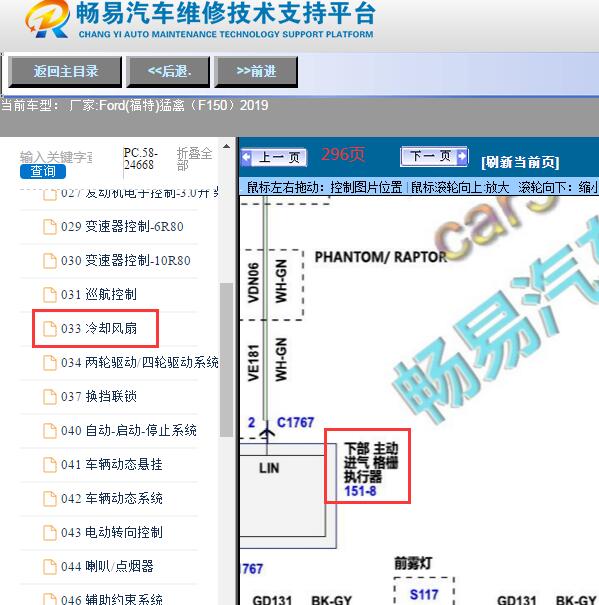This screenshot has height=605, width=599.
Task: Click the 前雾灯 label in diagram
Action: click(413, 563)
